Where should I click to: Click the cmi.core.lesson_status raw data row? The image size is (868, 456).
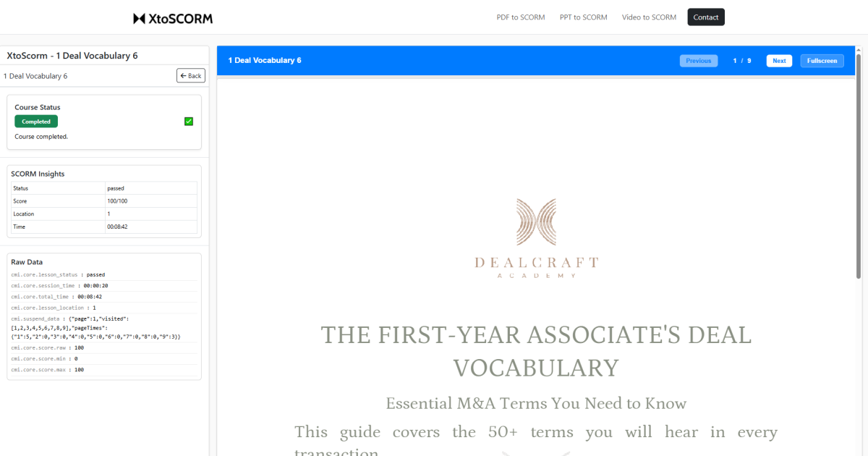104,275
